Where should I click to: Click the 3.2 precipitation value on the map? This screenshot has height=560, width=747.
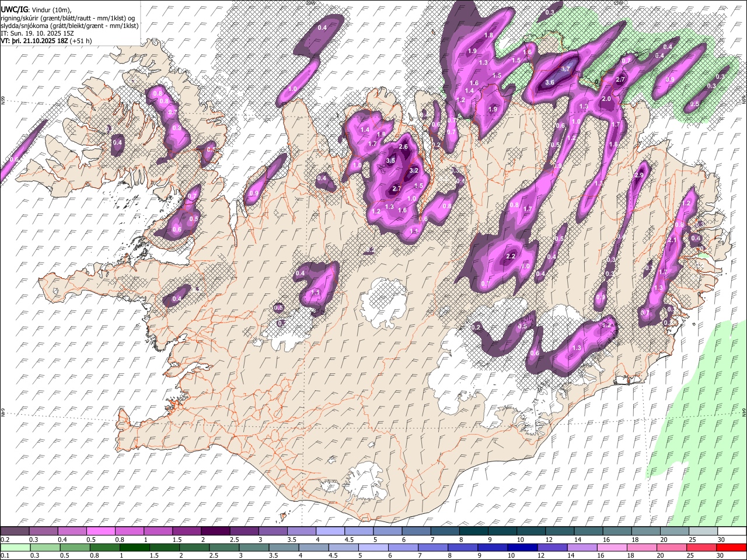(x=414, y=170)
